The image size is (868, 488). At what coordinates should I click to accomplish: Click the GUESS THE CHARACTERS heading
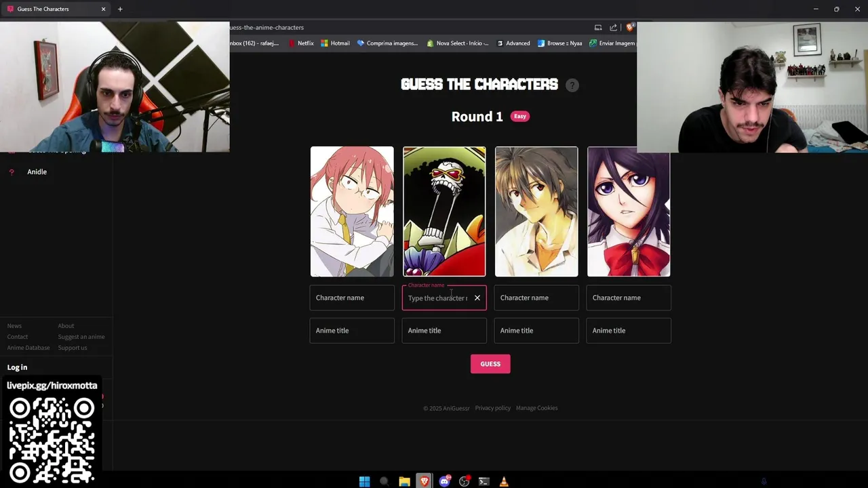point(479,85)
